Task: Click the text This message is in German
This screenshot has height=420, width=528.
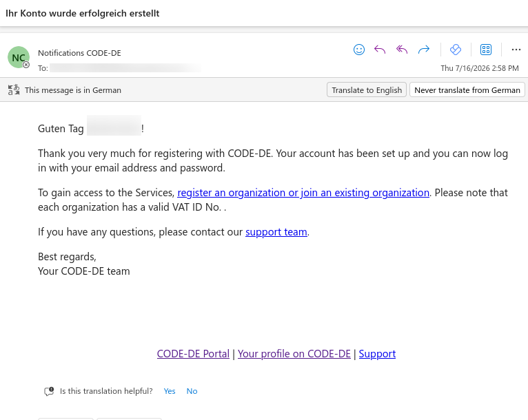Action: point(73,90)
